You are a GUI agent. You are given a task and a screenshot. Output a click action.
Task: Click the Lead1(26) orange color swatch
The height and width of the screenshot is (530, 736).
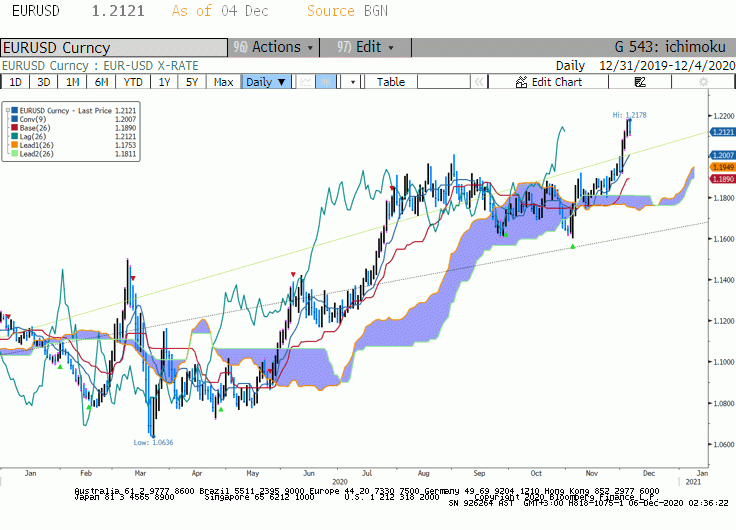(x=15, y=145)
